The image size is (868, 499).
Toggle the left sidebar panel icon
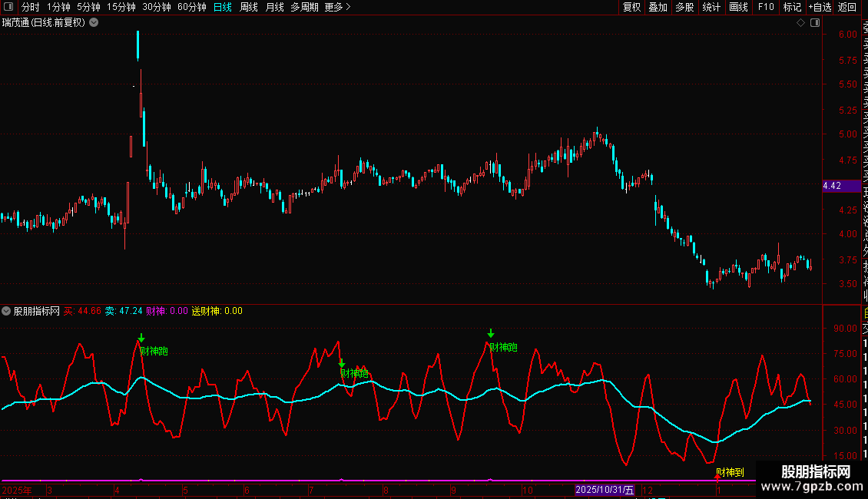point(8,7)
